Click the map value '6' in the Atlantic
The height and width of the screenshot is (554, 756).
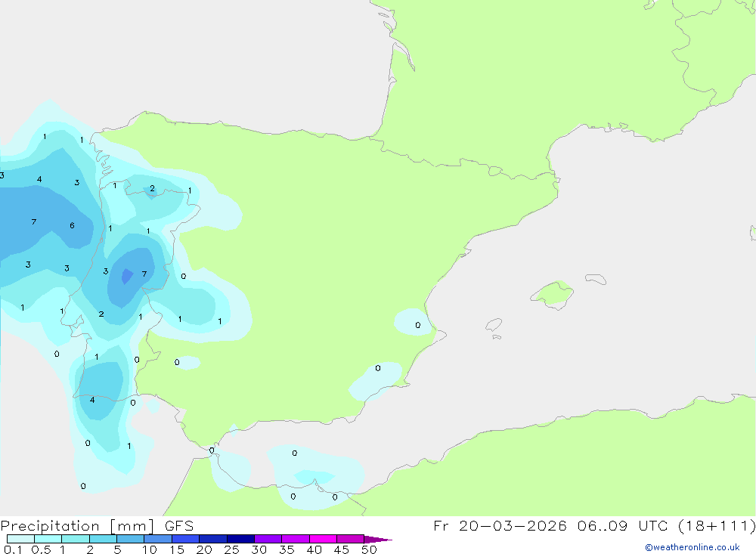click(72, 225)
